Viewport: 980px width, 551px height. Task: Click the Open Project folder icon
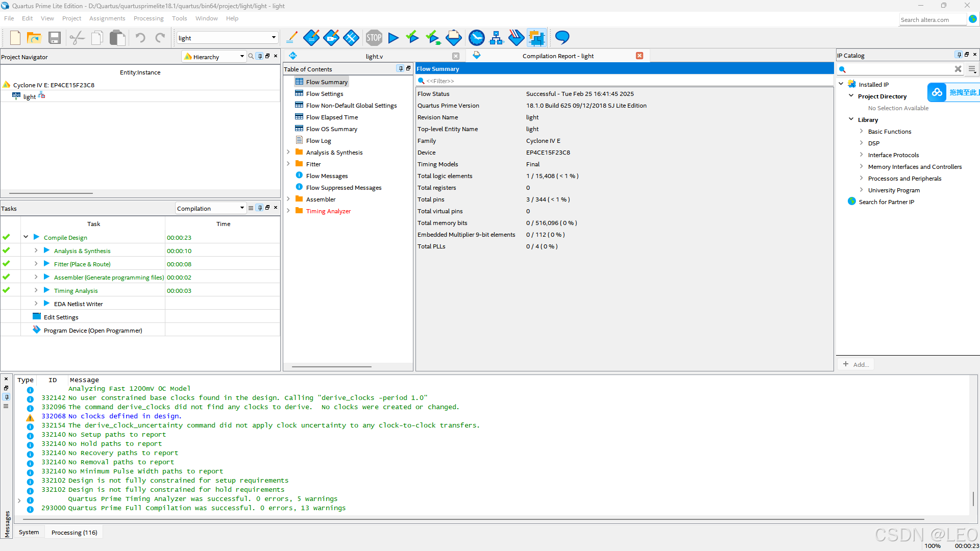34,38
